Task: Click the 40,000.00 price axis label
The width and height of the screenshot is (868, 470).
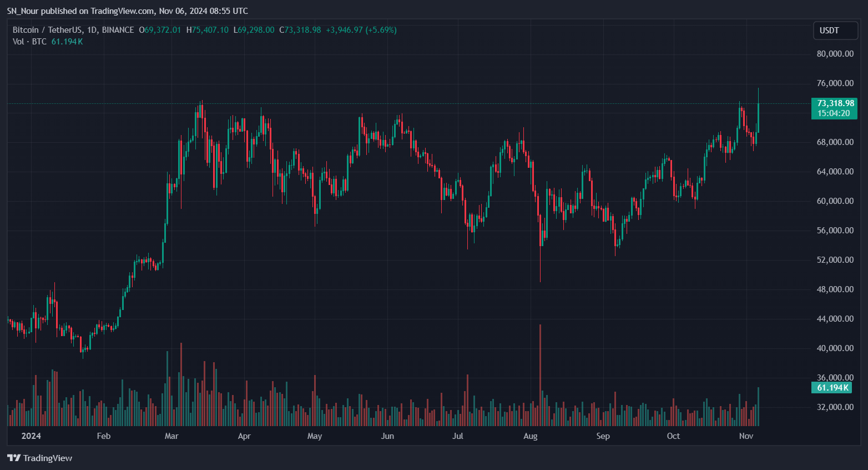Action: pos(835,348)
